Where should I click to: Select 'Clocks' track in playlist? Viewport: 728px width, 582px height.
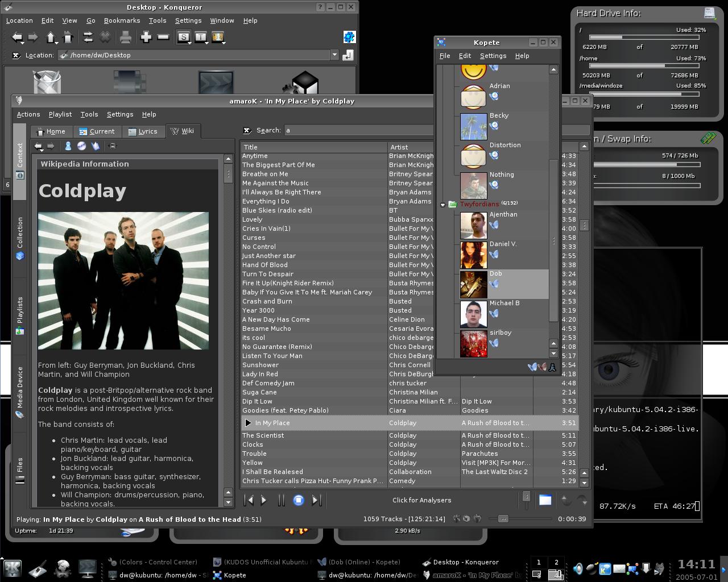coord(409,444)
